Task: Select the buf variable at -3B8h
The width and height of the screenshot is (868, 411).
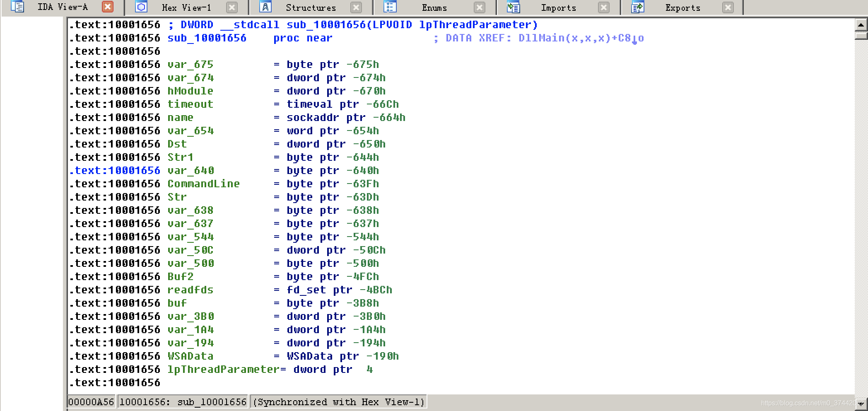Action: 177,303
